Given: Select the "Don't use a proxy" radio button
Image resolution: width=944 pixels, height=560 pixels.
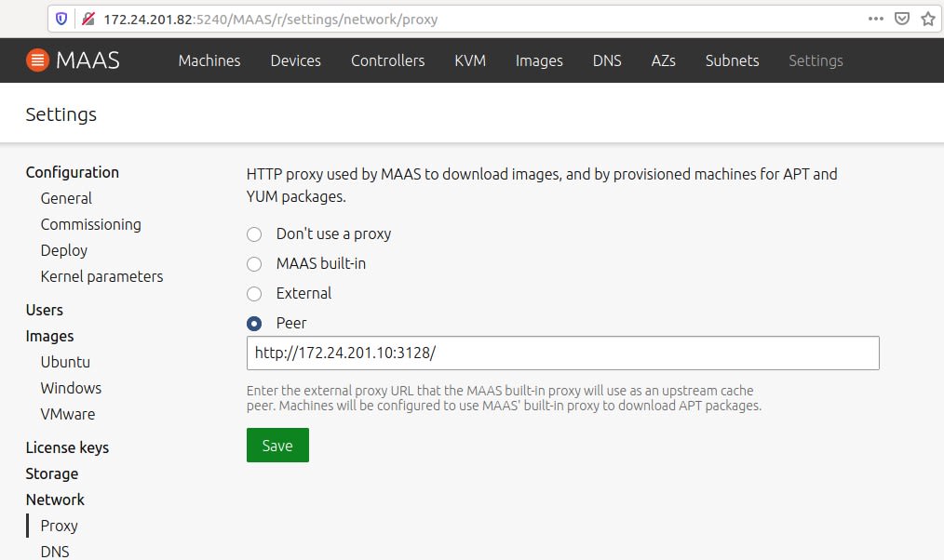Looking at the screenshot, I should click(254, 234).
